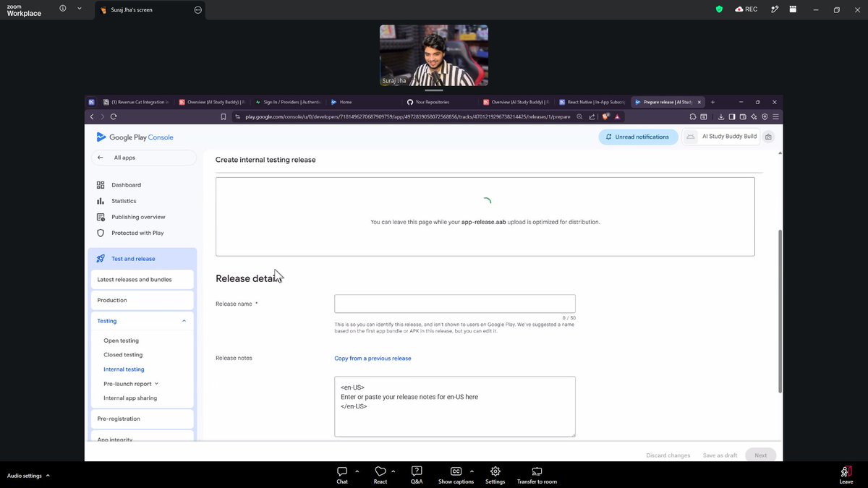
Task: Click the green encryption shield icon
Action: pyautogui.click(x=719, y=9)
